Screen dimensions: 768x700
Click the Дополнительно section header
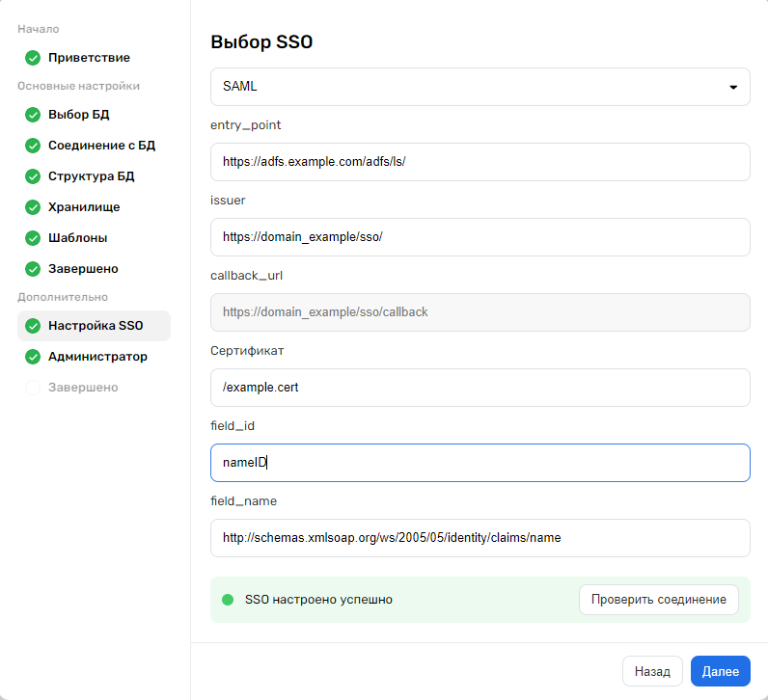click(63, 297)
